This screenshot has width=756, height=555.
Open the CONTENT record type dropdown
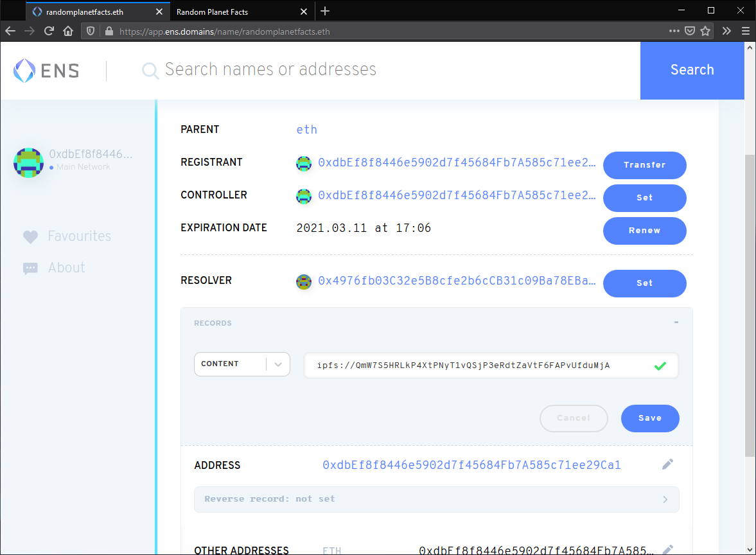278,364
